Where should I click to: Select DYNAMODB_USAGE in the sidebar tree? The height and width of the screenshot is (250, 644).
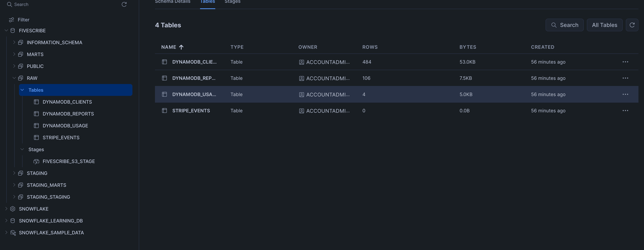coord(65,126)
